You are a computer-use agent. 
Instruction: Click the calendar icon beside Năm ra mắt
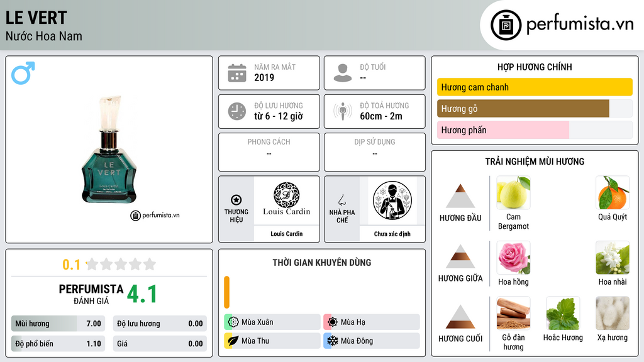237,73
